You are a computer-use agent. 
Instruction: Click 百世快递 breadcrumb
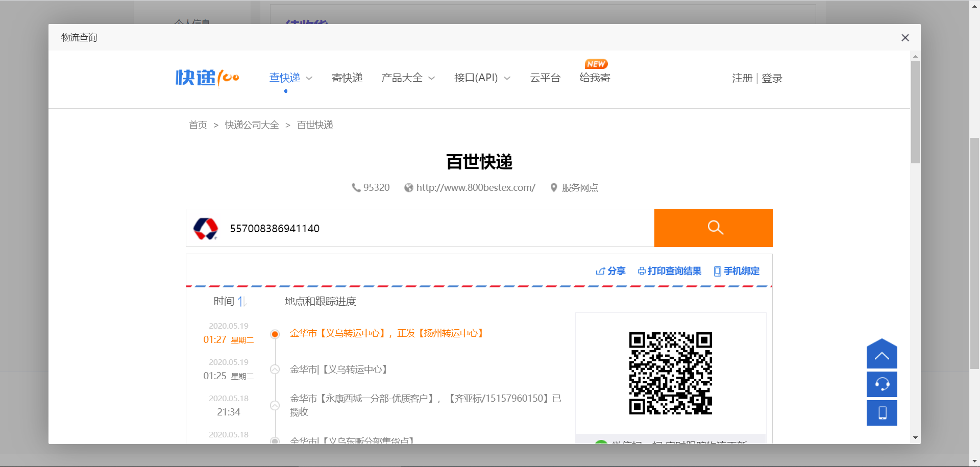pyautogui.click(x=315, y=125)
